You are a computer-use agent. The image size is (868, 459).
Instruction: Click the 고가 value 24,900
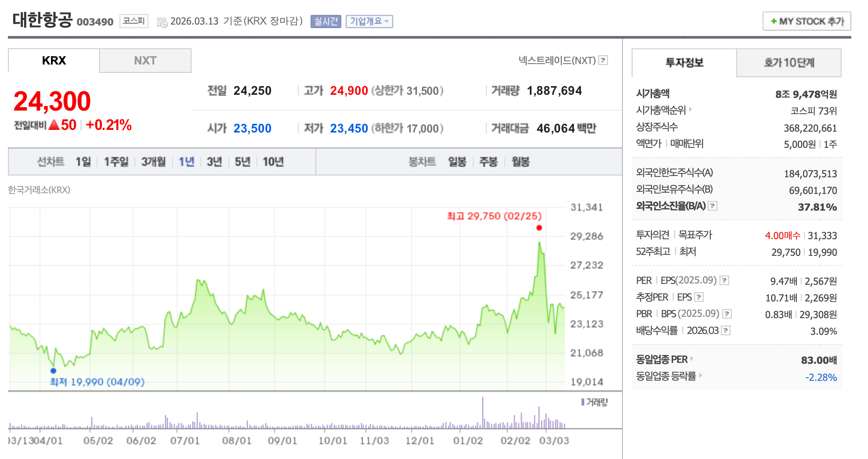tap(349, 91)
